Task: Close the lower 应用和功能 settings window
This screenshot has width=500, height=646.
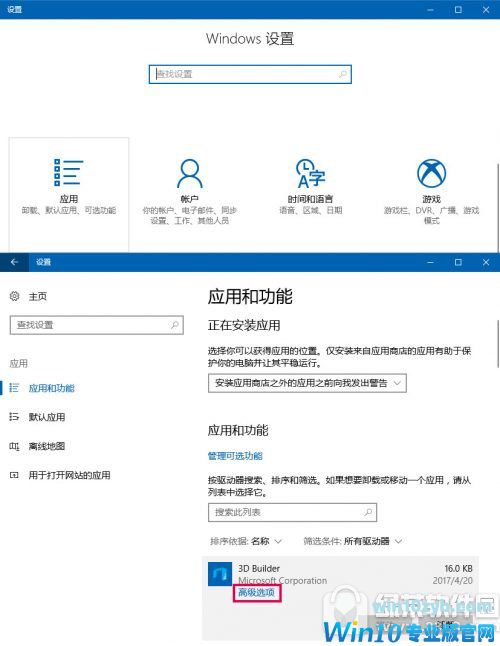Action: pyautogui.click(x=486, y=262)
